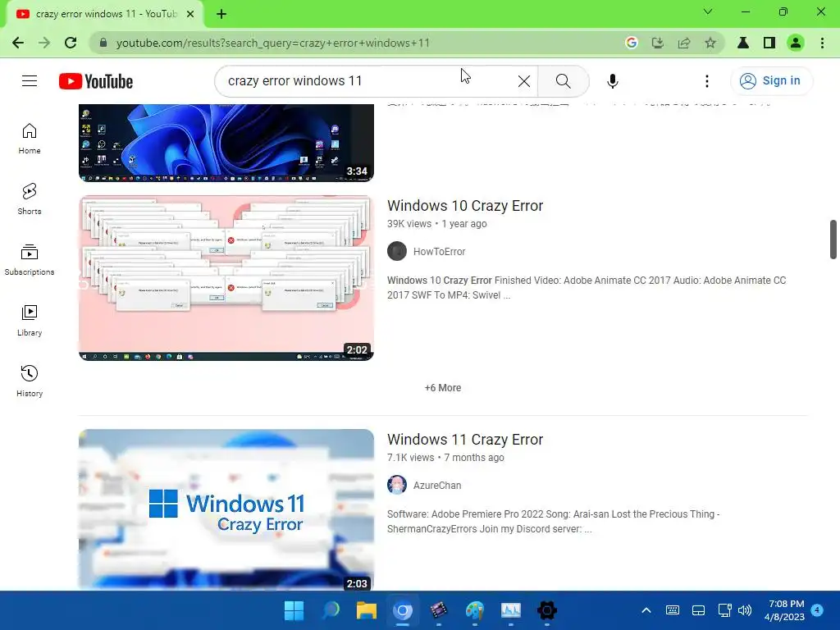Go back with the browser back arrow
The image size is (840, 630).
(18, 43)
